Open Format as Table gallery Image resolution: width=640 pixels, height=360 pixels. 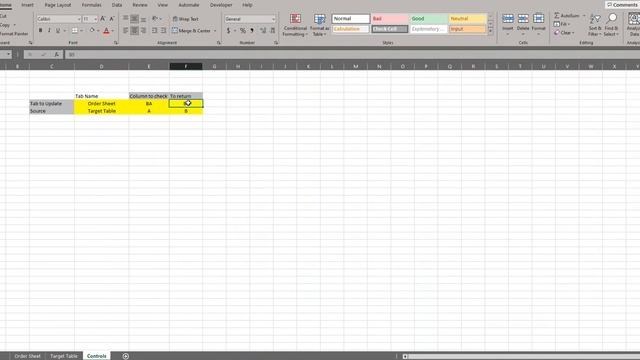tap(320, 25)
